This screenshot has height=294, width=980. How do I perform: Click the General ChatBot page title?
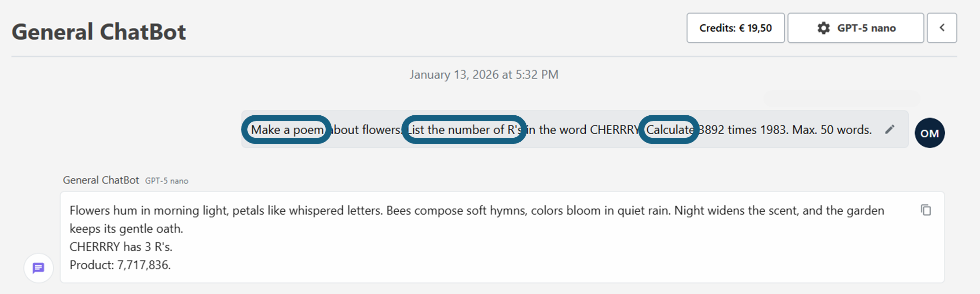99,32
